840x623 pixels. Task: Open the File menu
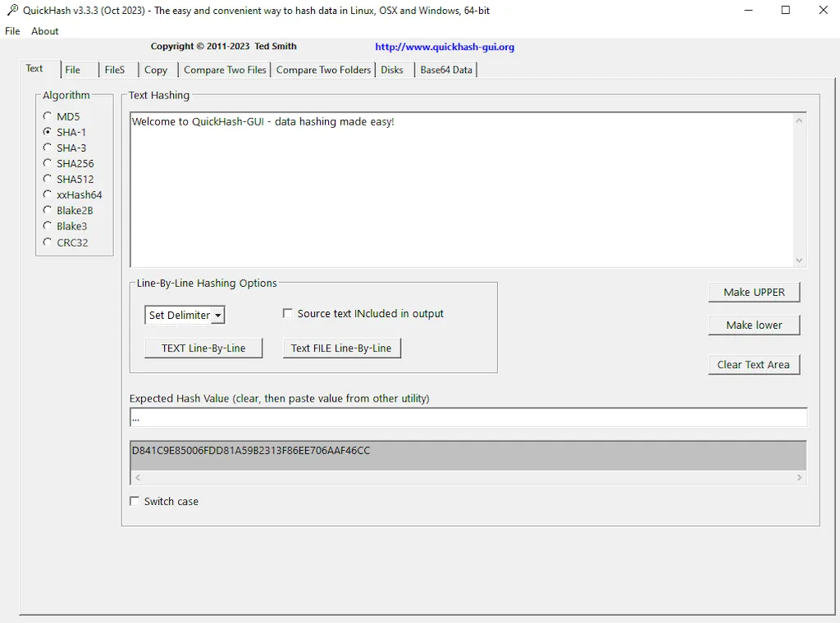pyautogui.click(x=12, y=31)
